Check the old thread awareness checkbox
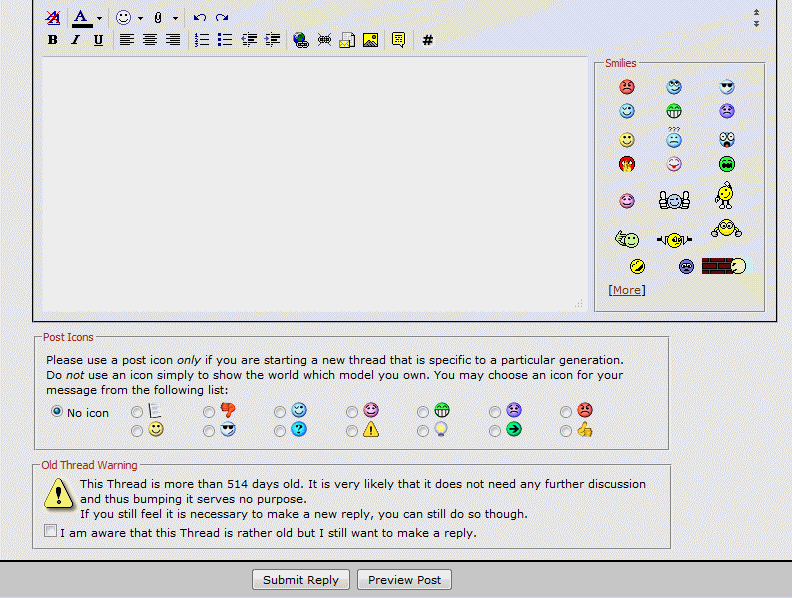Image resolution: width=792 pixels, height=598 pixels. [x=51, y=532]
